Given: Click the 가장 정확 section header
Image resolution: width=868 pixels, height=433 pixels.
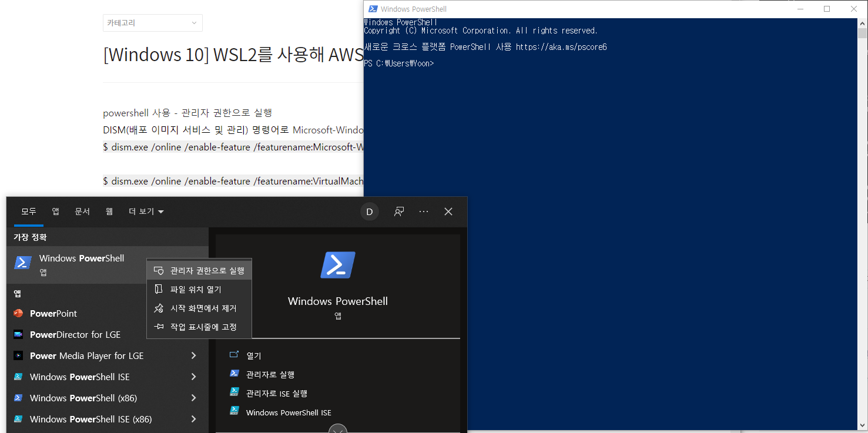Looking at the screenshot, I should (x=30, y=237).
